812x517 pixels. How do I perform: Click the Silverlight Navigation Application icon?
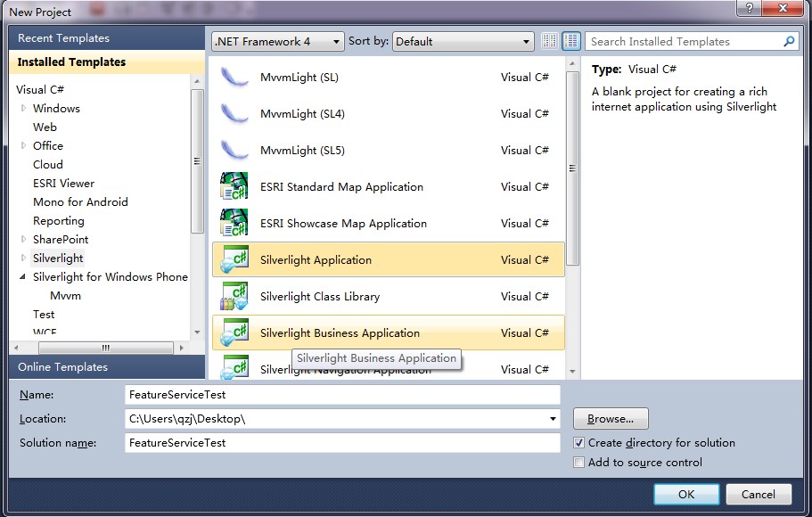234,367
